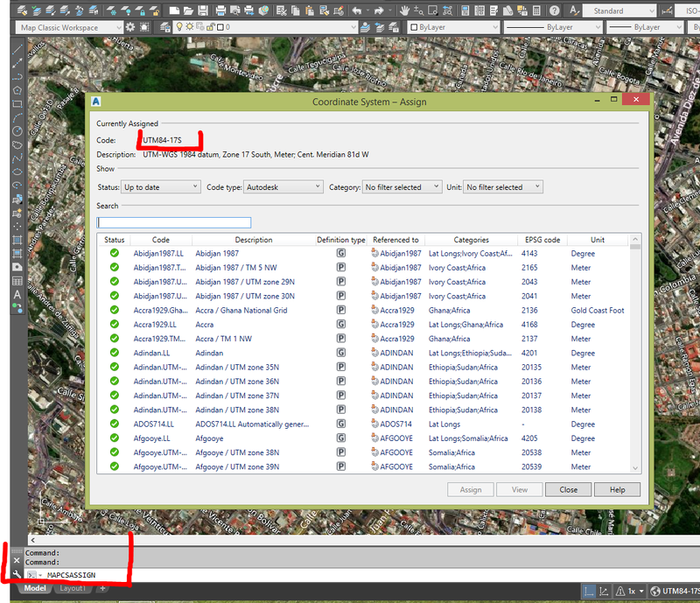
Task: Click the Close button in dialog
Action: point(568,490)
